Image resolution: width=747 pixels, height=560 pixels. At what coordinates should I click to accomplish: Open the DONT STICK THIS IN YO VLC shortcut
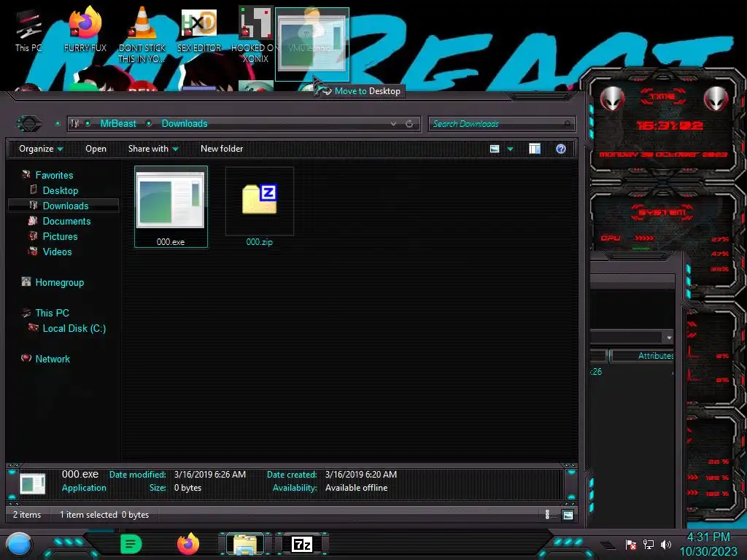142,35
